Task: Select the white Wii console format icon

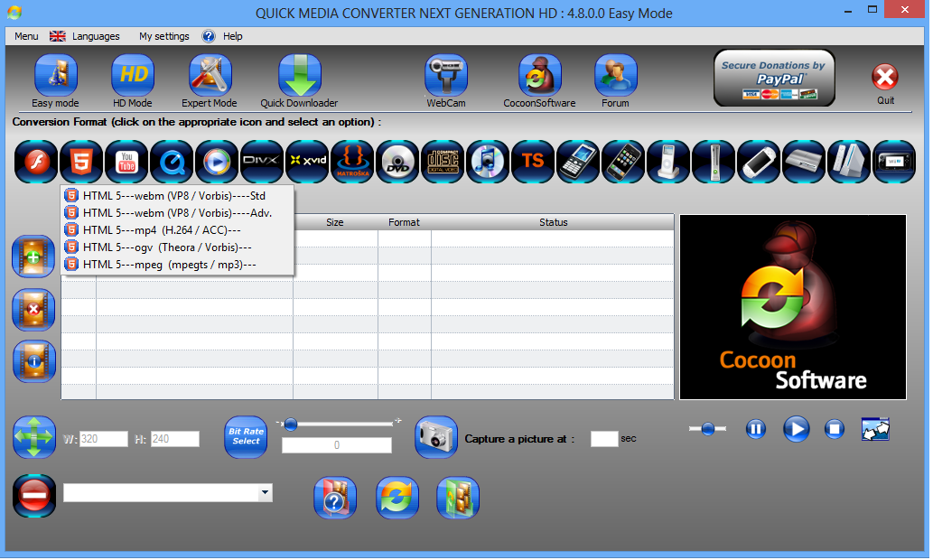Action: click(848, 162)
